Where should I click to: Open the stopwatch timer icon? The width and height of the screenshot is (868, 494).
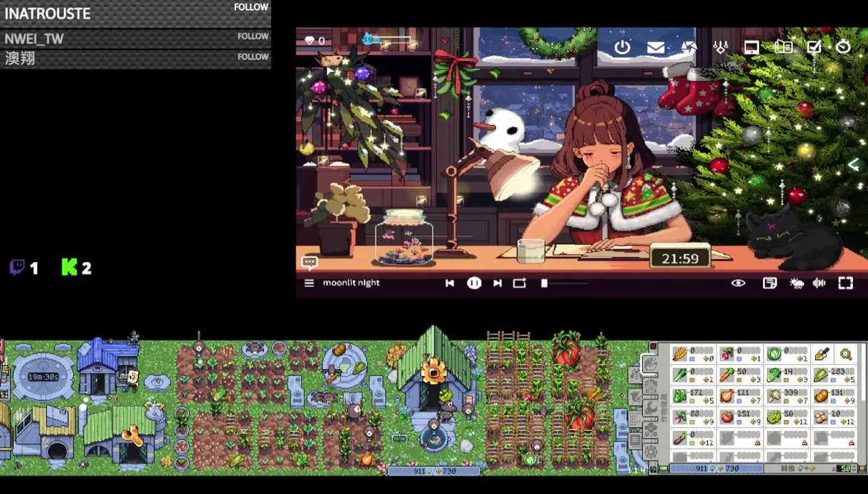[843, 47]
